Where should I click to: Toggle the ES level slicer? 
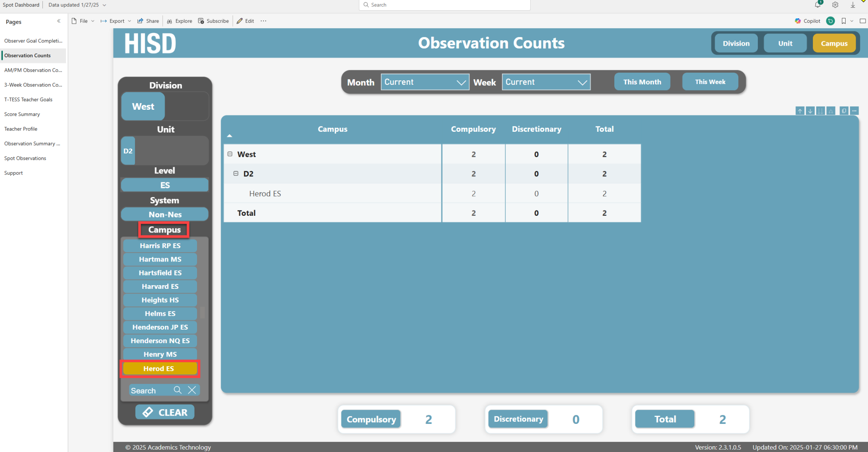tap(165, 185)
